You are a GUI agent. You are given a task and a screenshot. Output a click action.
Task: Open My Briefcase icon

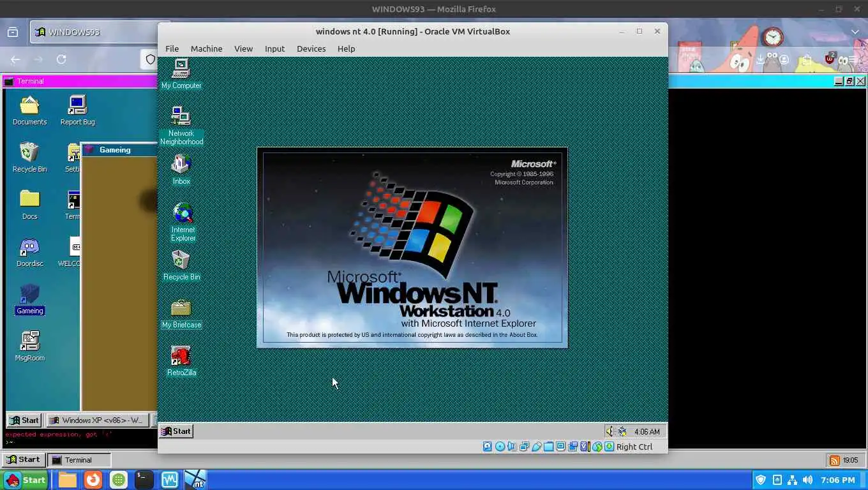tap(181, 313)
